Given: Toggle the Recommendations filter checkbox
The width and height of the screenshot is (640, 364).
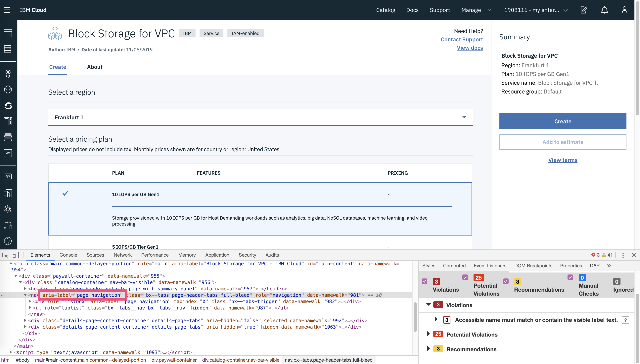Looking at the screenshot, I should 506,281.
